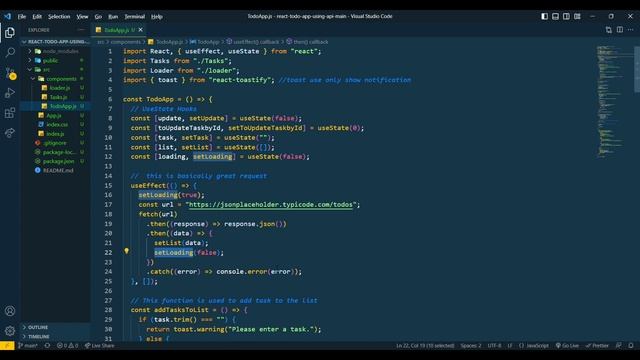Click the TodoApp breadcrumb symbol
Image resolution: width=640 pixels, height=360 pixels.
click(x=205, y=42)
